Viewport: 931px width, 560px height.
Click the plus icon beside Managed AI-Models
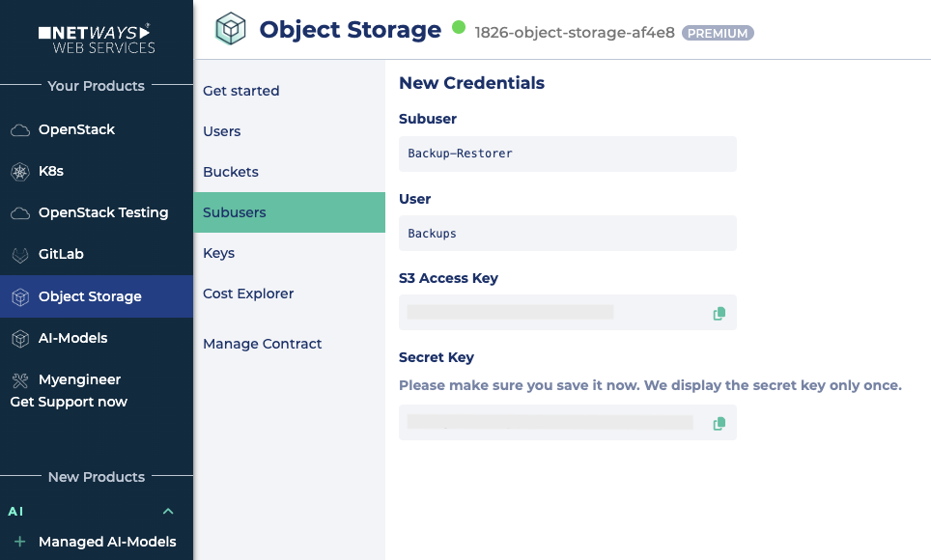tap(19, 542)
